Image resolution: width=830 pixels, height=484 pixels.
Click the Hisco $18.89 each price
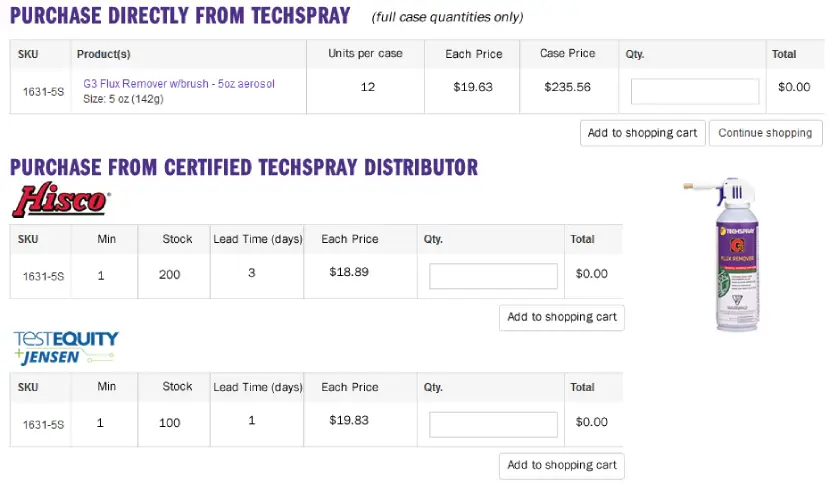[349, 272]
